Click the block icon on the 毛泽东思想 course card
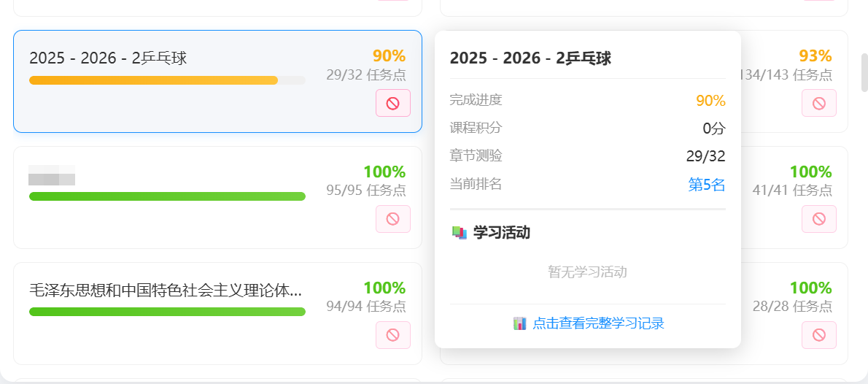Viewport: 868px width, 384px height. click(x=393, y=335)
